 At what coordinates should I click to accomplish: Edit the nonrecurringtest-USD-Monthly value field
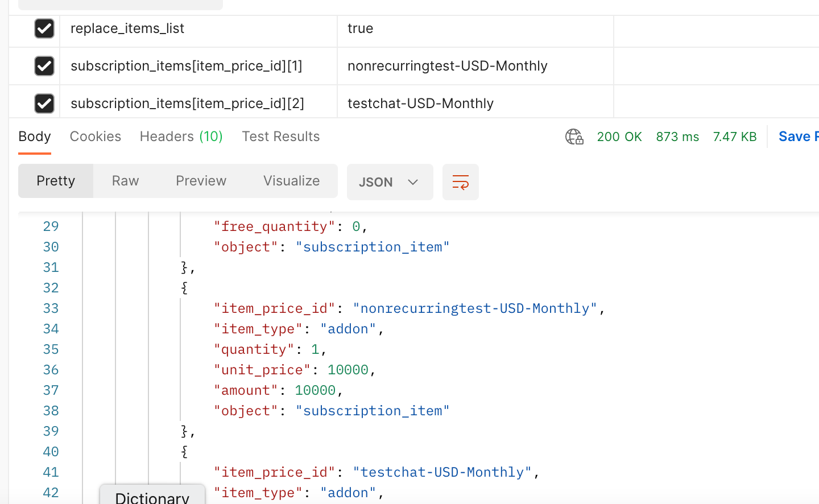pyautogui.click(x=475, y=66)
